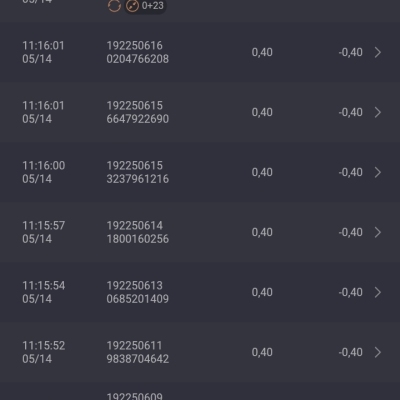Click the 0+23 badge label
The height and width of the screenshot is (400, 400).
tap(153, 5)
